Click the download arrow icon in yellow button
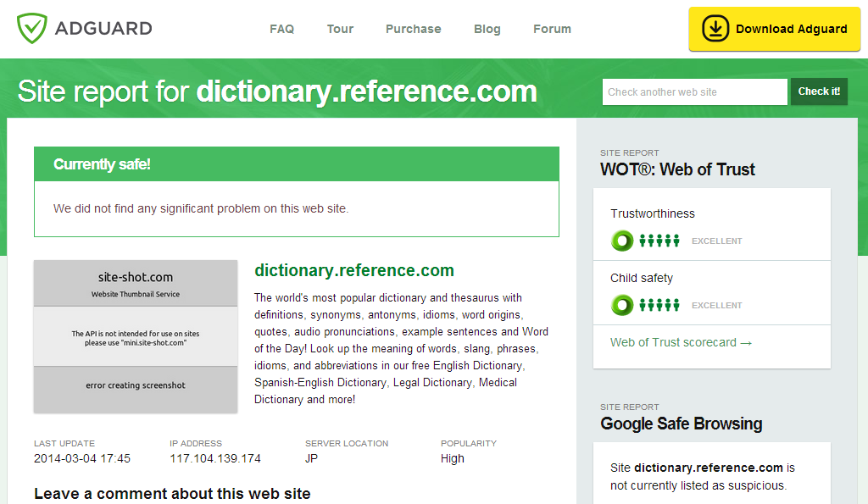This screenshot has width=868, height=504. (716, 29)
